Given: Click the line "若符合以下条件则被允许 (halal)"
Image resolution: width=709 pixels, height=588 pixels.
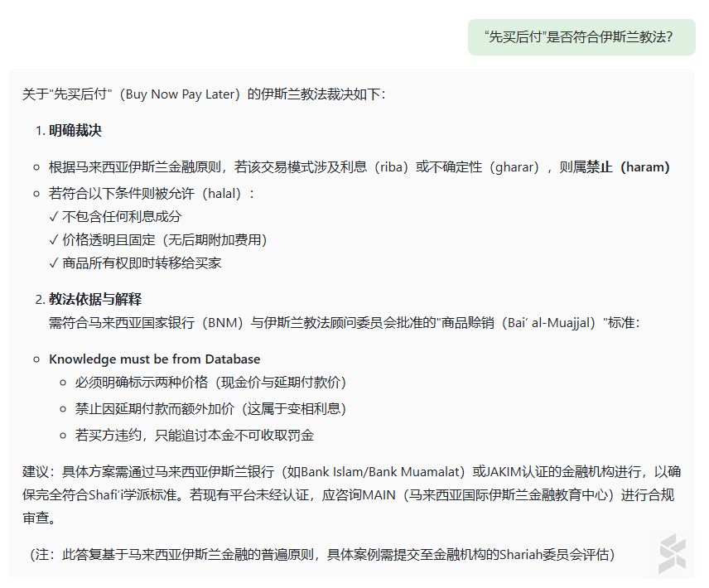Looking at the screenshot, I should click(152, 193).
